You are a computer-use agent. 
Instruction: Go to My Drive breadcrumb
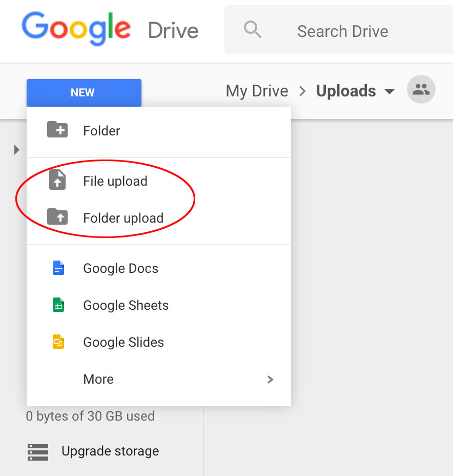(x=257, y=91)
